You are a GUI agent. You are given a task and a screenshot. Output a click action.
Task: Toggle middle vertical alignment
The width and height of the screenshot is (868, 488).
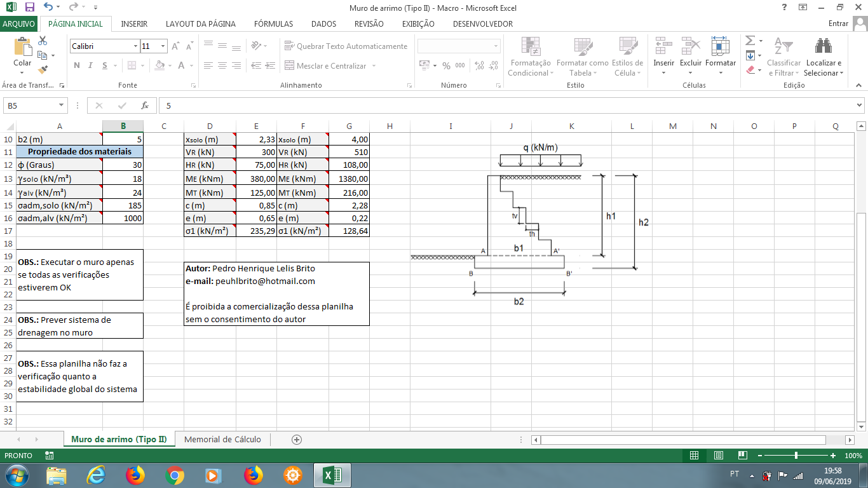point(222,46)
